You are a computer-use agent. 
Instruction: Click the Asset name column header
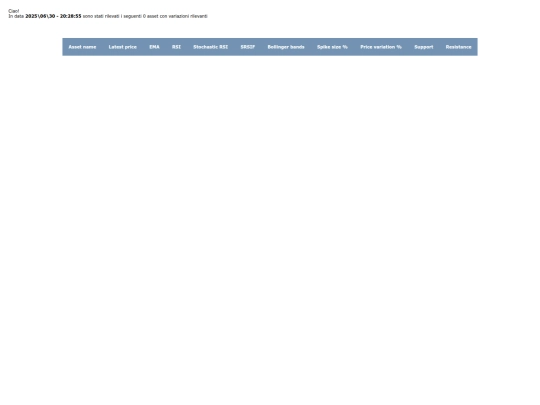[x=82, y=47]
